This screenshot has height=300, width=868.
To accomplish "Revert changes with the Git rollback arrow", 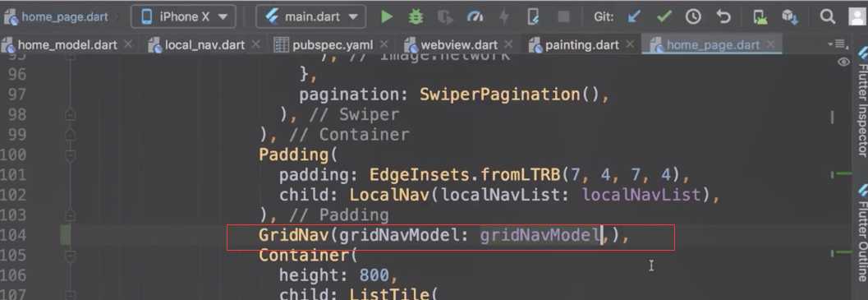I will tap(723, 17).
